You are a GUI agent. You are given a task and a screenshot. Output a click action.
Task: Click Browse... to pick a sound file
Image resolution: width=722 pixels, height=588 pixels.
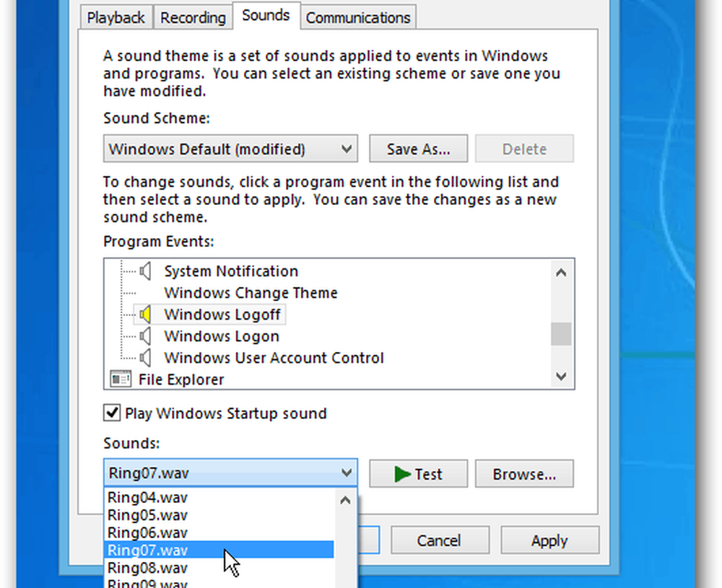coord(524,474)
